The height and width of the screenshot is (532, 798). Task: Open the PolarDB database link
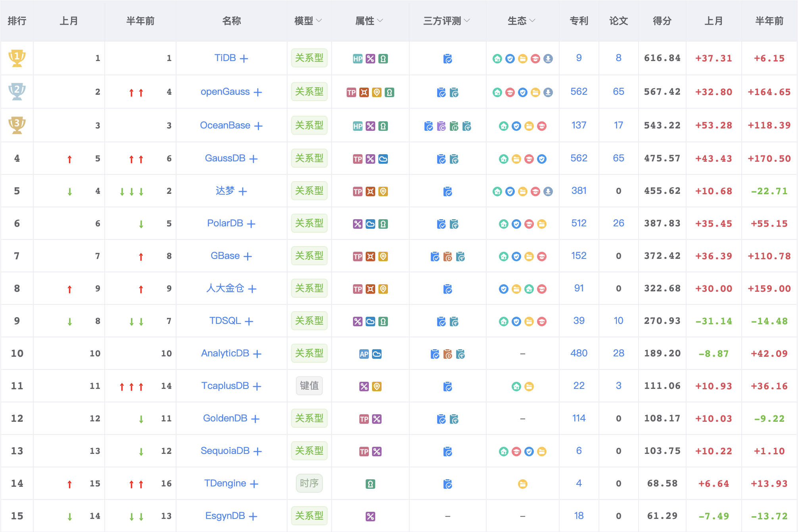pyautogui.click(x=225, y=223)
